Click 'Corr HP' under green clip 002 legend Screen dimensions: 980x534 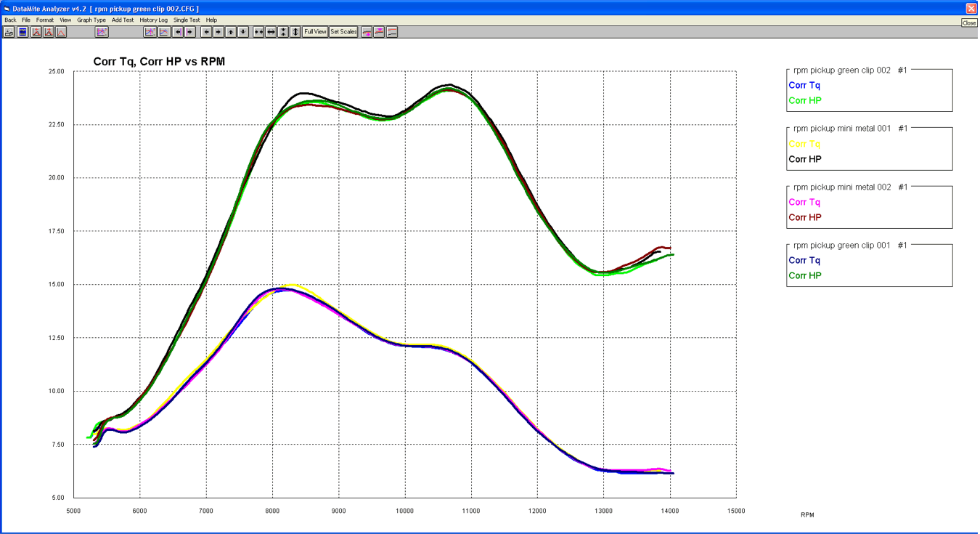pyautogui.click(x=805, y=100)
